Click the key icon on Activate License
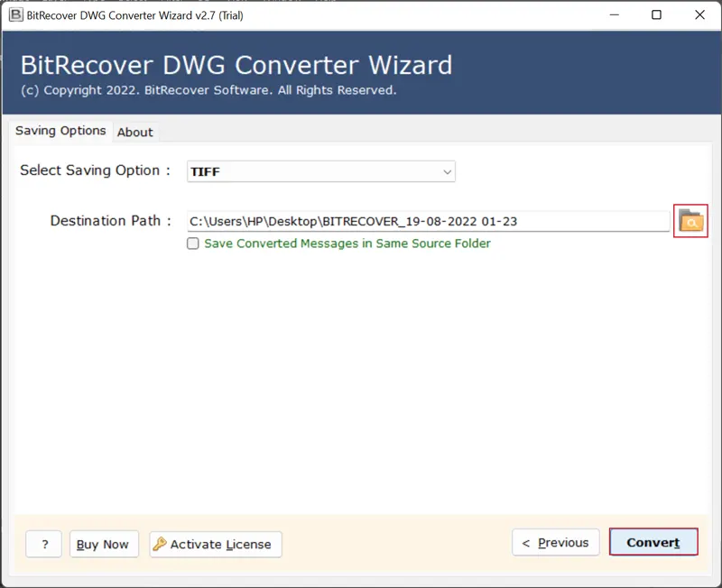 click(x=160, y=544)
